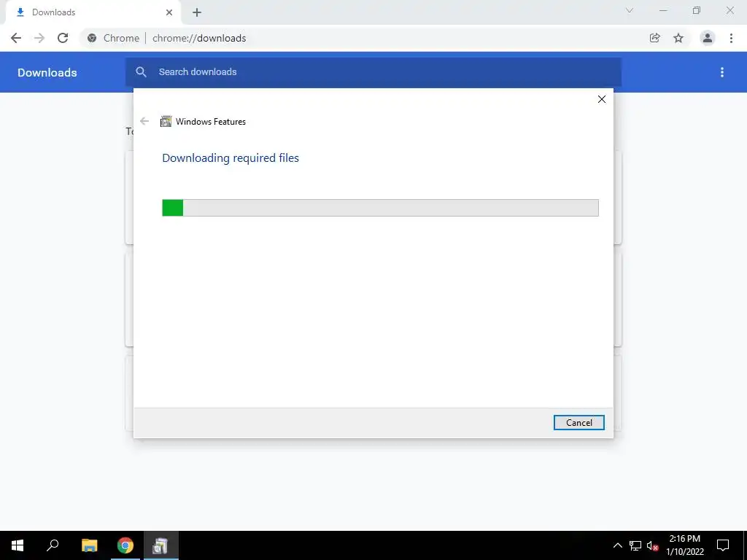747x560 pixels.
Task: Select the Downloads browser tab
Action: (x=93, y=12)
